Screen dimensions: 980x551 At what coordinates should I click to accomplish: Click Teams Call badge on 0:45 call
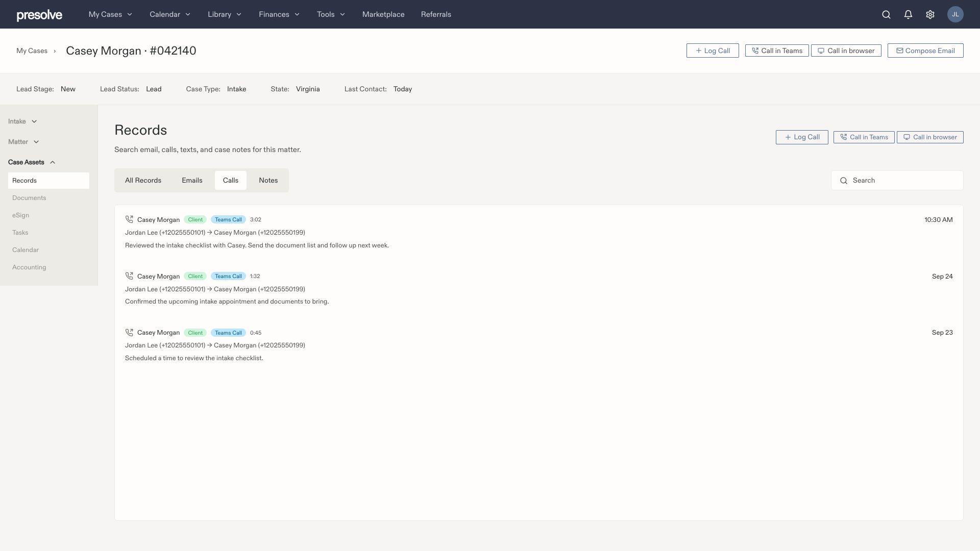click(228, 333)
